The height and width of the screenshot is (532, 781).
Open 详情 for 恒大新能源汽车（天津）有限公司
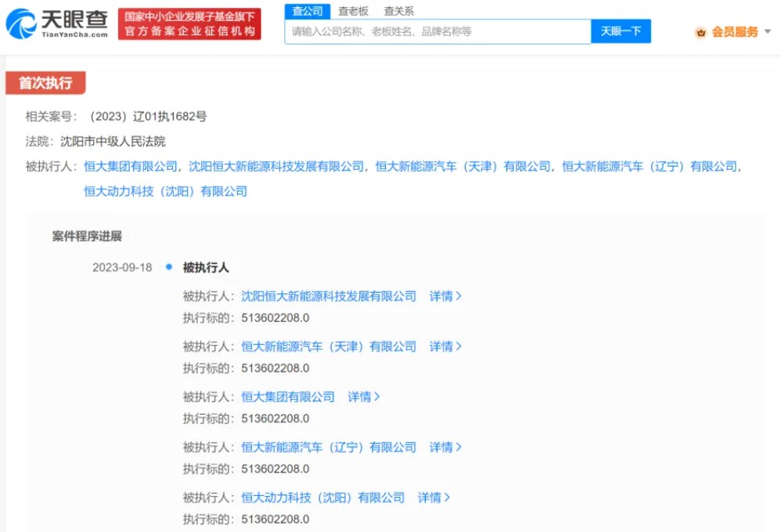pyautogui.click(x=445, y=347)
